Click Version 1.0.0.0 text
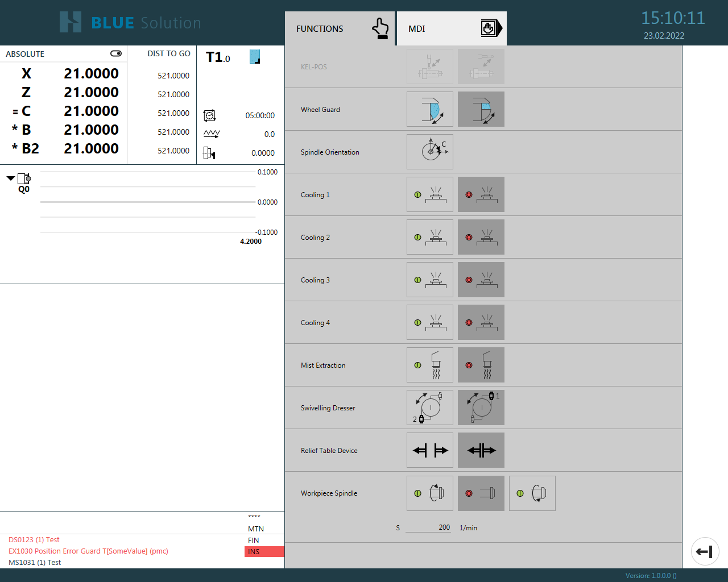The image size is (728, 582). point(651,575)
